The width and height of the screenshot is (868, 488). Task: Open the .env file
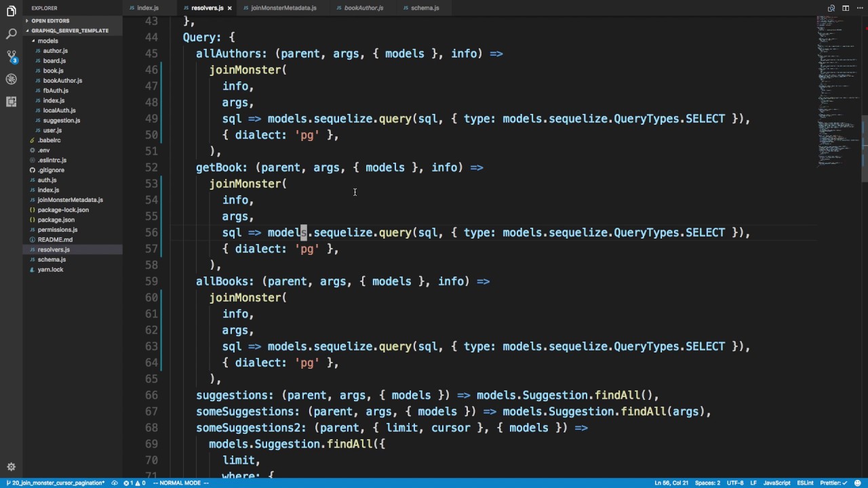click(x=43, y=150)
